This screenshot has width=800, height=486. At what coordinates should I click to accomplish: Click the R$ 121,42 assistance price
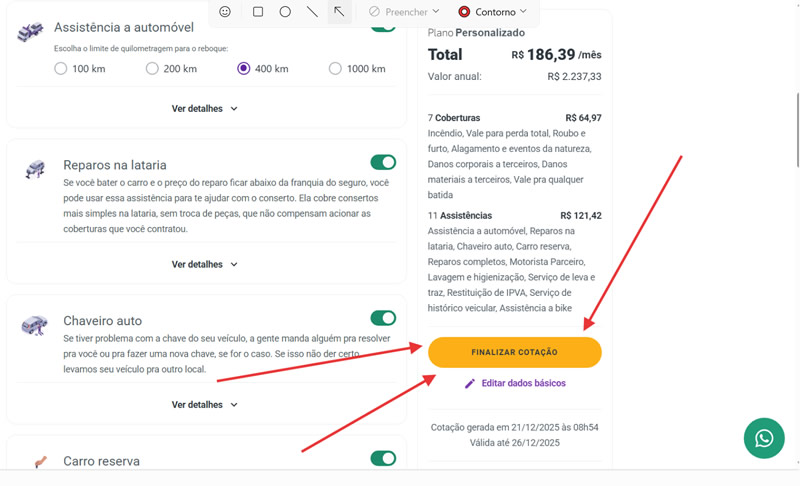(581, 215)
